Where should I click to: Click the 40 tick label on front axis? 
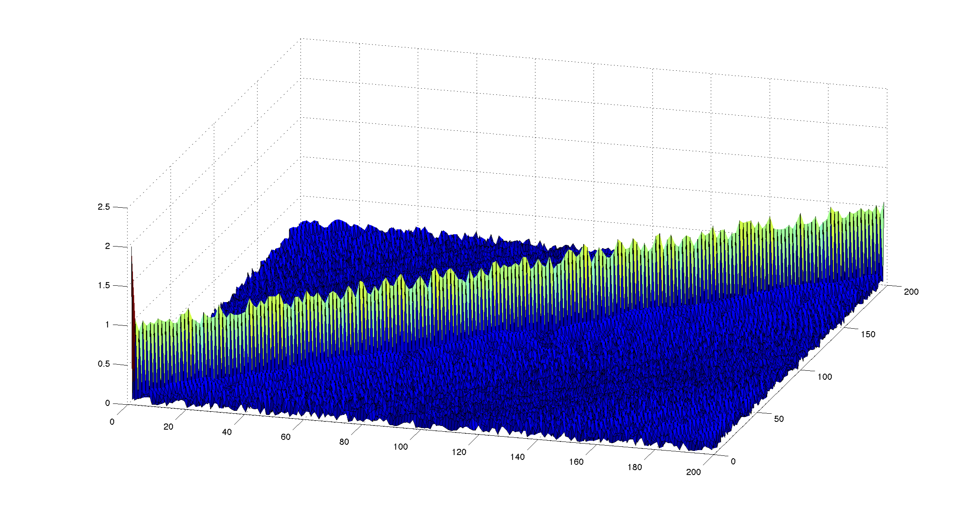227,432
